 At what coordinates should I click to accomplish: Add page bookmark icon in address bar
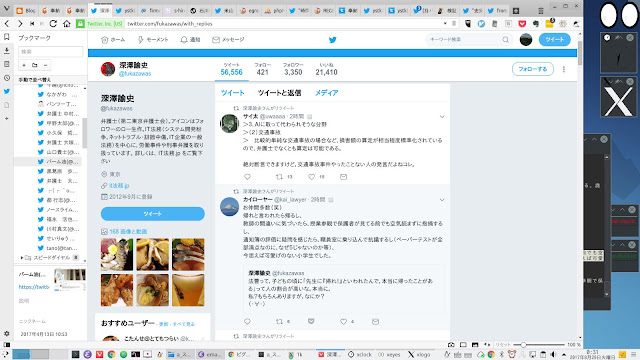(x=454, y=24)
